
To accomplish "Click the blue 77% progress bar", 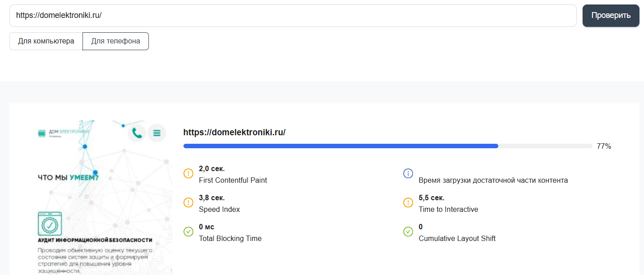I will (341, 146).
